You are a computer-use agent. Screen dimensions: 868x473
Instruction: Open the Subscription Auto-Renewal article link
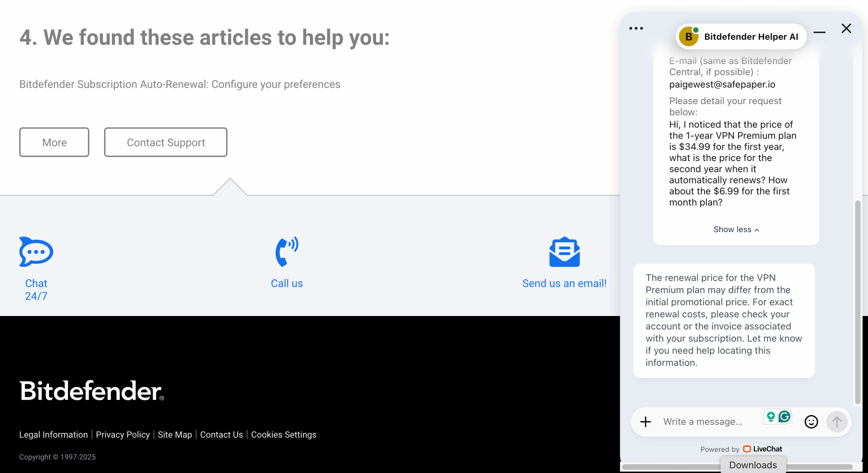tap(180, 84)
